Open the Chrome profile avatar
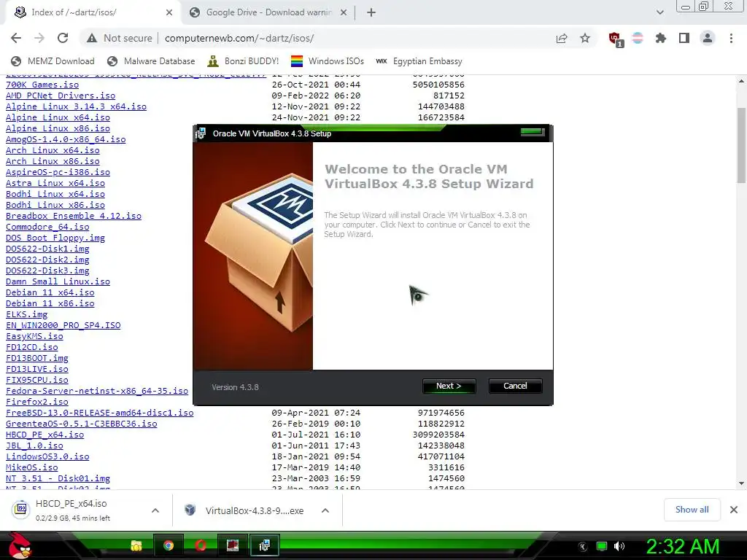747x560 pixels. tap(708, 38)
